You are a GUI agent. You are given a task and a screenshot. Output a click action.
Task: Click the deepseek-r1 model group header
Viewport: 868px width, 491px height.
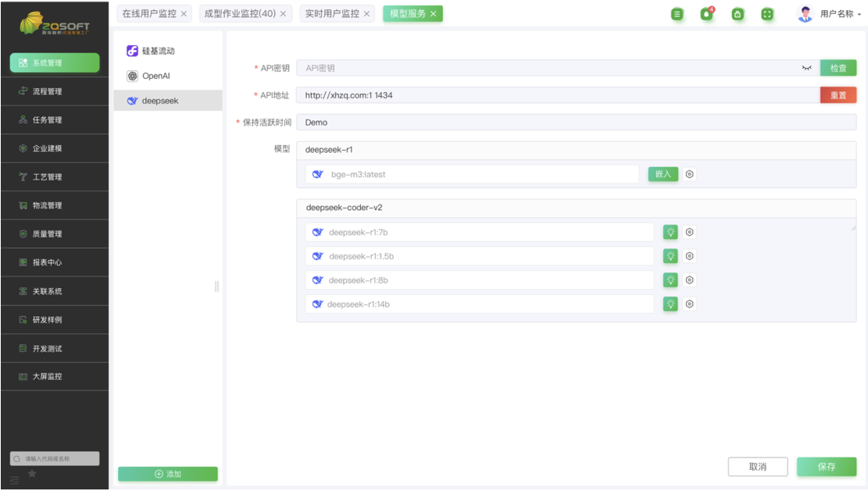[577, 150]
